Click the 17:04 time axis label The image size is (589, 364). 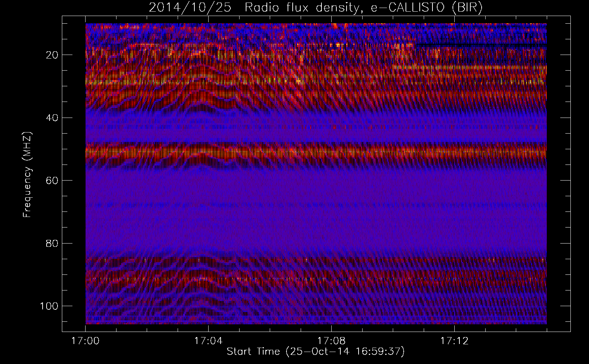click(x=208, y=341)
